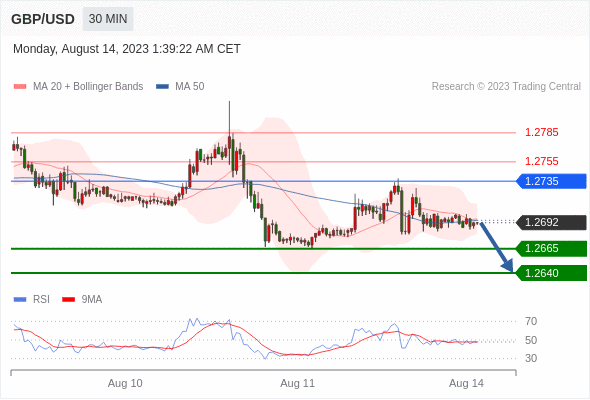The height and width of the screenshot is (400, 590).
Task: Select the green 1.2665 support tag
Action: pos(551,248)
